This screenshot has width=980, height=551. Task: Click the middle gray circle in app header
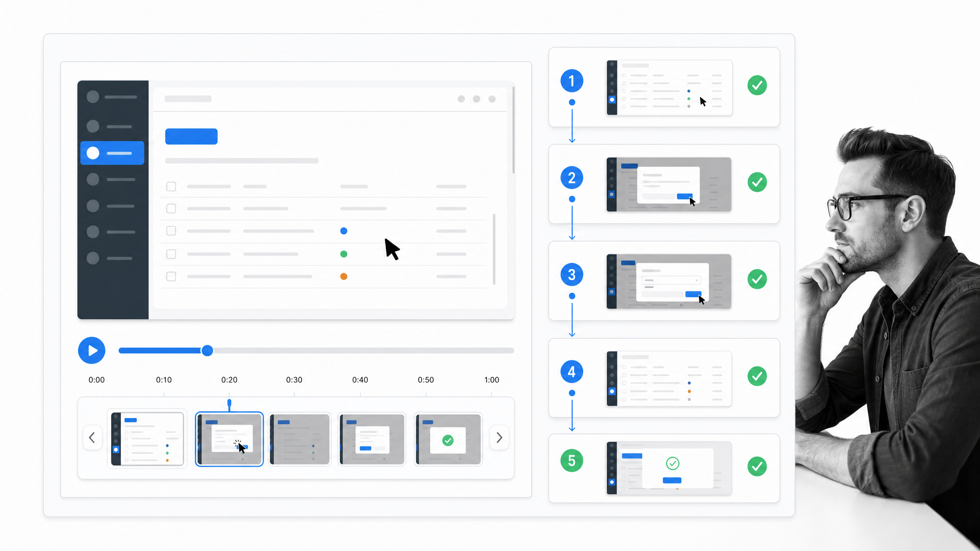[477, 99]
